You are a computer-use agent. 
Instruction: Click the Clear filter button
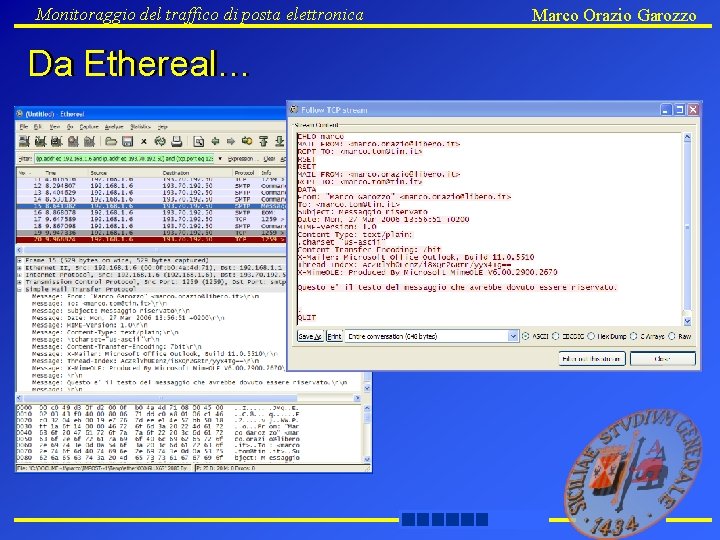click(269, 159)
